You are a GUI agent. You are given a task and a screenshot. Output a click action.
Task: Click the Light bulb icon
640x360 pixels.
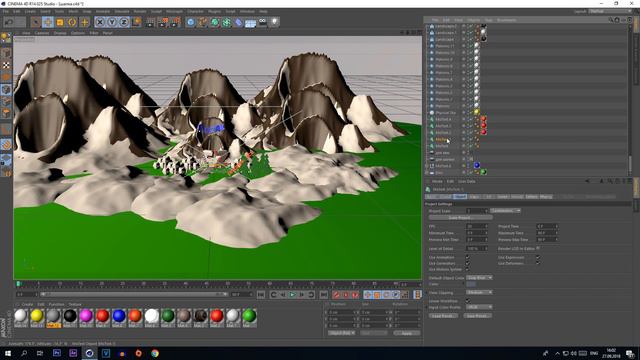(275, 22)
